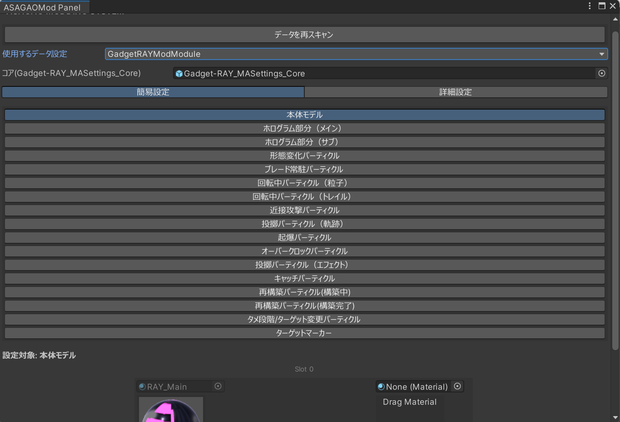Select the ターゲットマーカー entry
The width and height of the screenshot is (620, 422).
[x=304, y=333]
